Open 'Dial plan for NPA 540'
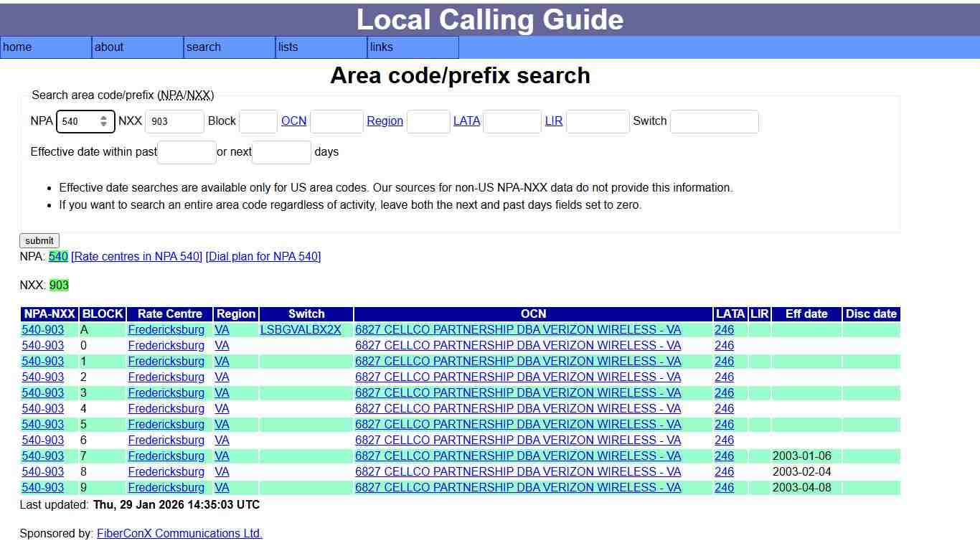980x551 pixels. (x=263, y=256)
